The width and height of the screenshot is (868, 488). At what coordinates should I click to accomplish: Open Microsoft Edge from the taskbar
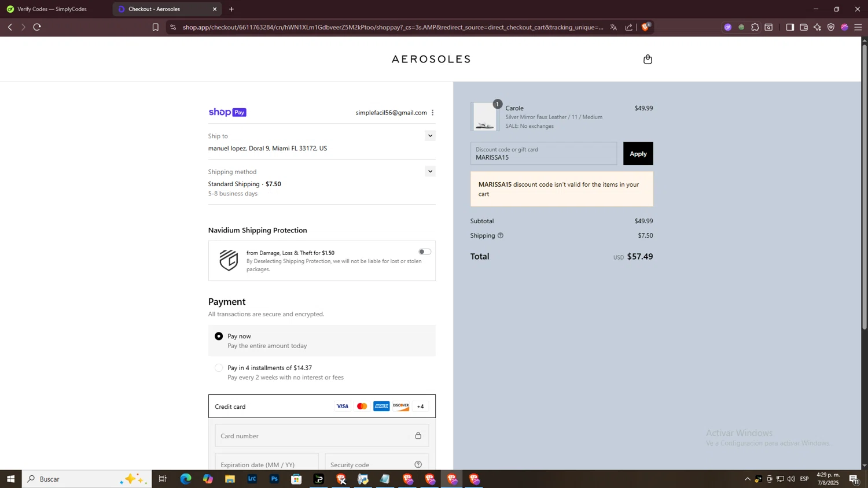click(185, 479)
